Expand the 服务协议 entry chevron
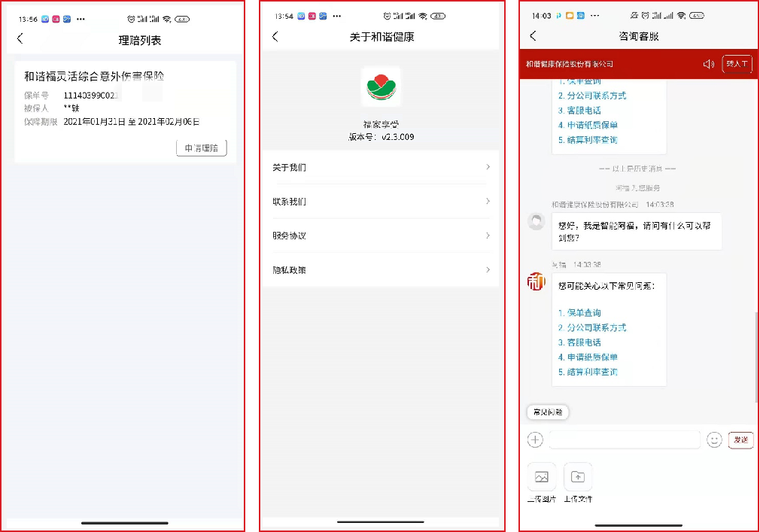This screenshot has width=760, height=532. pos(489,235)
